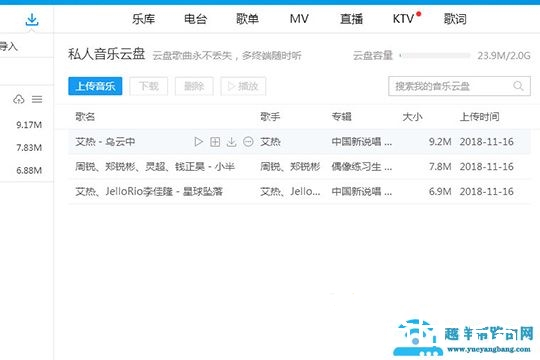Screen dimensions: 540x360
Task: Sort by the 歌名 column header
Action: tap(85, 117)
